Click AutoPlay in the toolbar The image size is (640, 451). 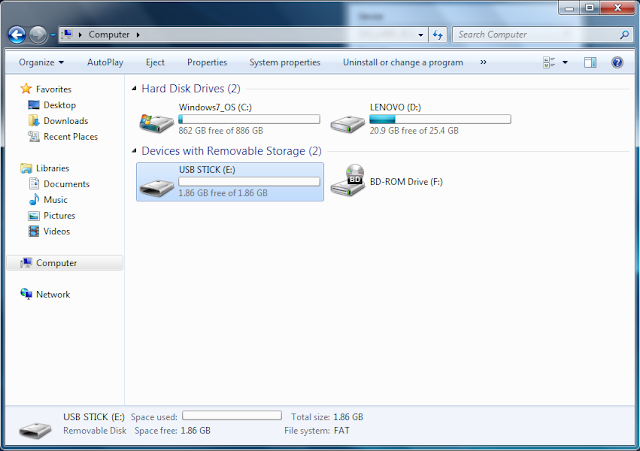[105, 62]
